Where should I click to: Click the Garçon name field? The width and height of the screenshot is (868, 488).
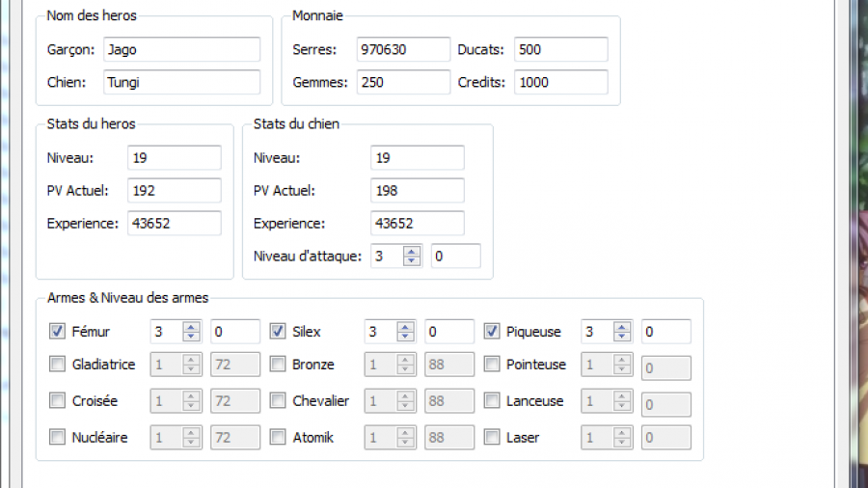click(181, 49)
